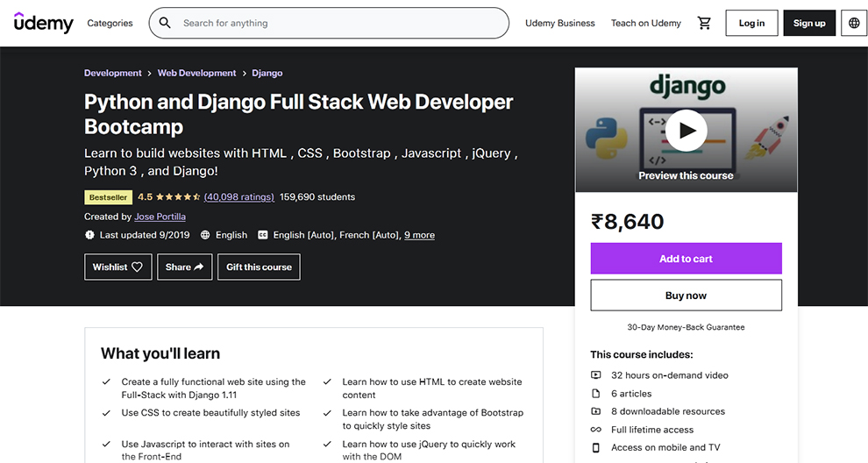Click the search magnifier icon
The image size is (868, 463).
pos(166,23)
